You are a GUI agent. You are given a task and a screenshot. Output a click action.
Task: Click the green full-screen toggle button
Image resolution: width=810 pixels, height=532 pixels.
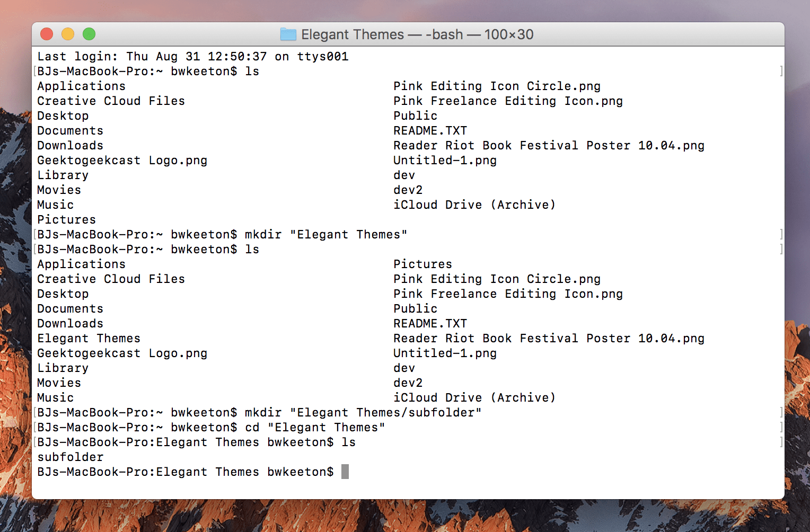click(x=89, y=34)
